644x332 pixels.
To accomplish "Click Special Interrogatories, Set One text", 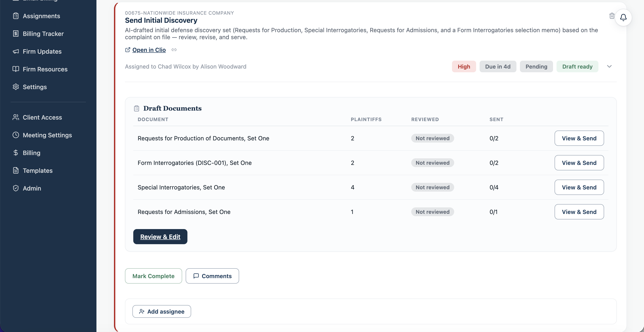I will [x=181, y=187].
